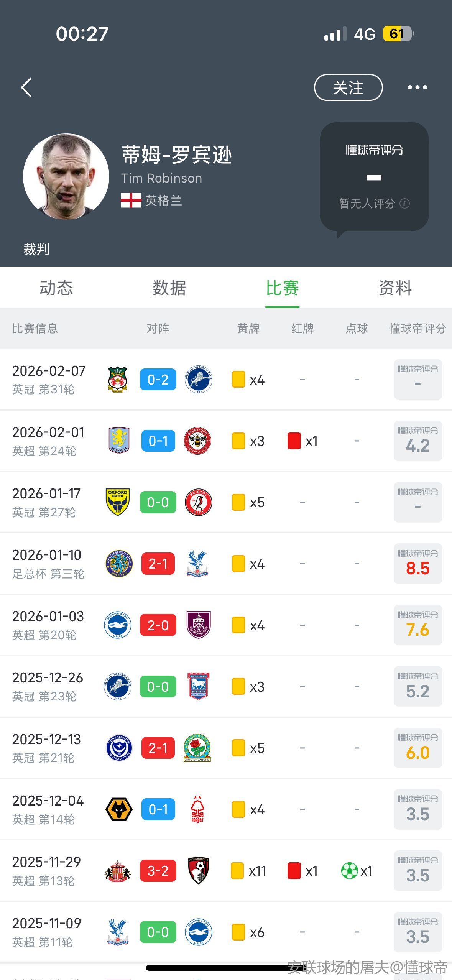Viewport: 452px width, 980px height.
Task: Open the 2-1 FA Cup match score
Action: (158, 564)
